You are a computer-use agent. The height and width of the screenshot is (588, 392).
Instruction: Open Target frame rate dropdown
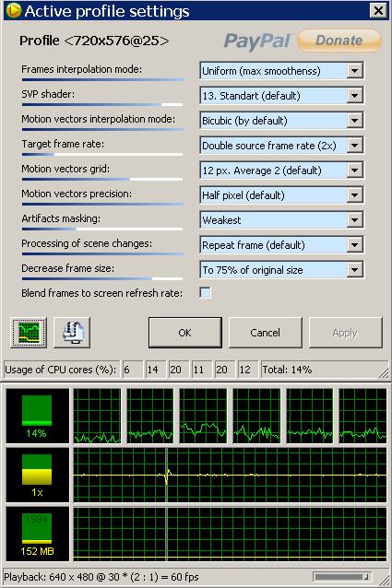pos(354,146)
